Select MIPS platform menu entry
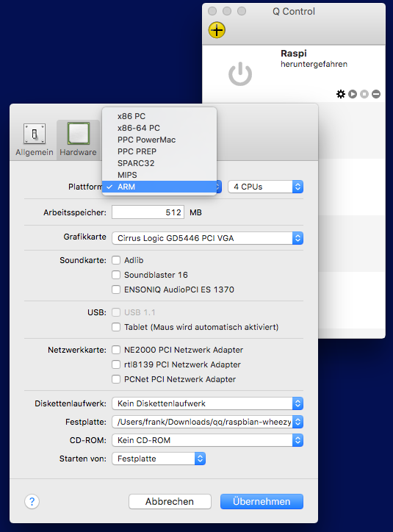Image resolution: width=393 pixels, height=532 pixels. [x=159, y=175]
